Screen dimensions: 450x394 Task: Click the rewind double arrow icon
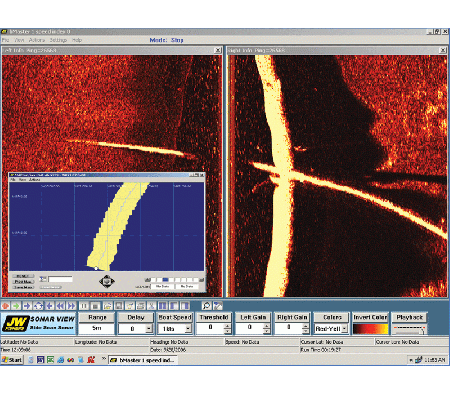pos(60,306)
